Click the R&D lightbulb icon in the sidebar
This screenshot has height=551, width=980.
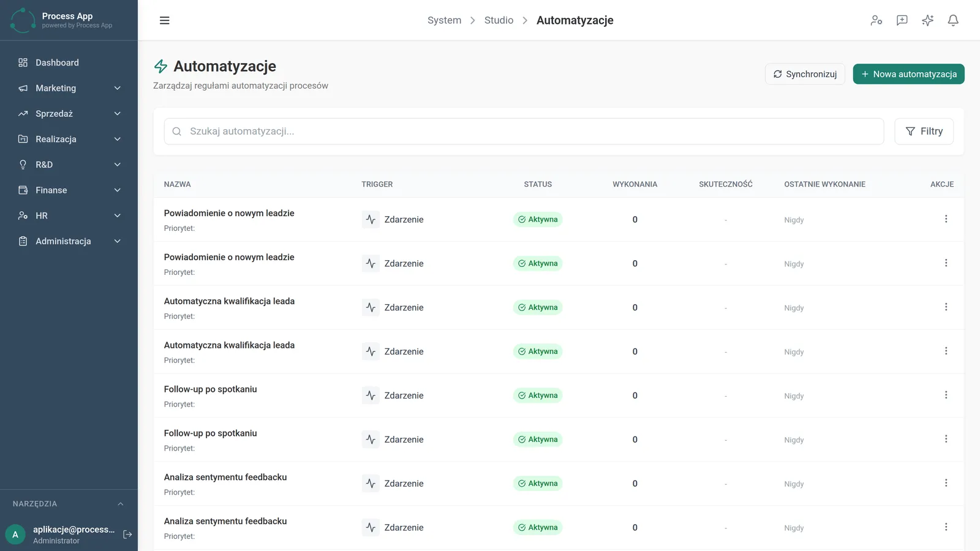pos(23,165)
